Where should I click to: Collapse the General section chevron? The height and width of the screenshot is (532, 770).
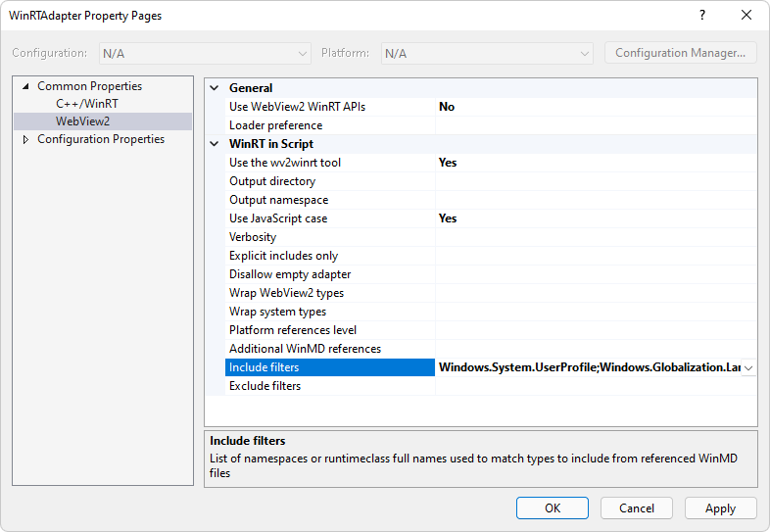pyautogui.click(x=215, y=88)
